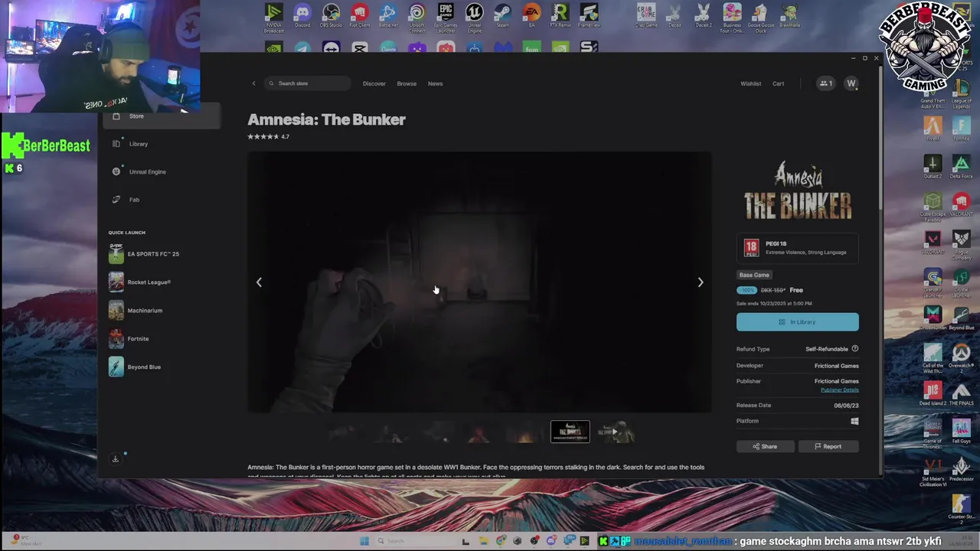
Task: Open the Discover tab
Action: [x=374, y=83]
